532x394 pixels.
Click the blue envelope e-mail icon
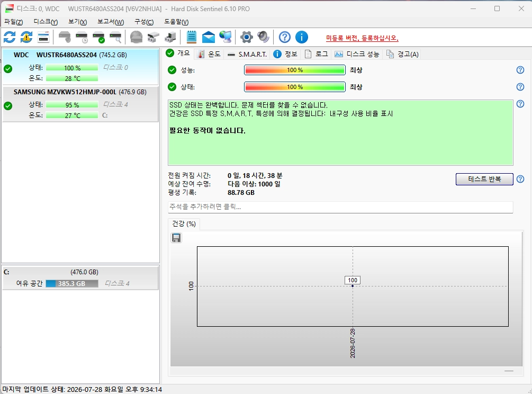click(209, 37)
